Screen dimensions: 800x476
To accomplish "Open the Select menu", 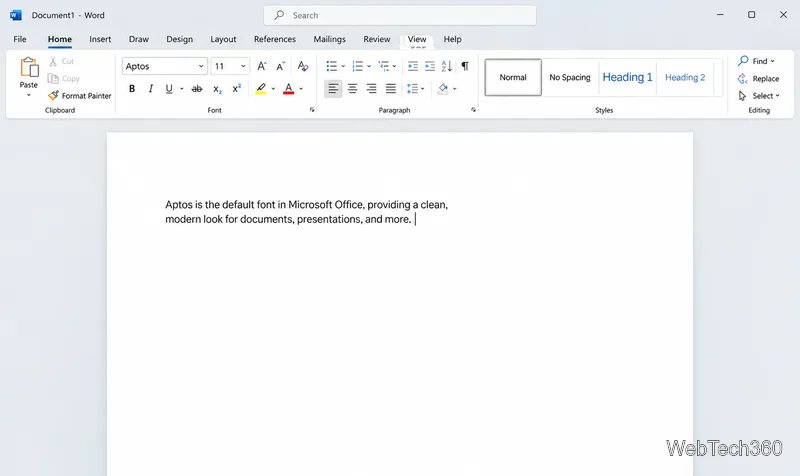I will click(x=759, y=95).
